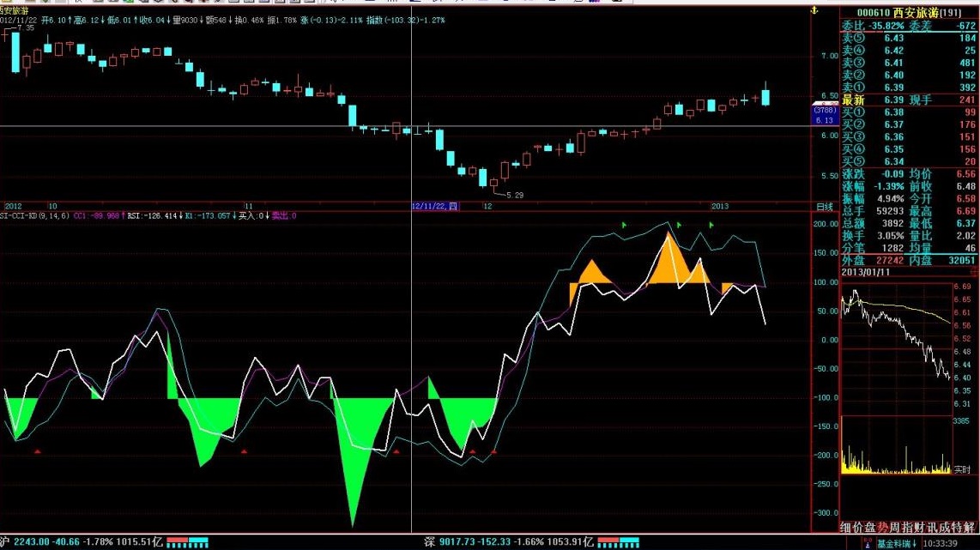
Task: Click the 外盘 27242 value
Action: 889,260
